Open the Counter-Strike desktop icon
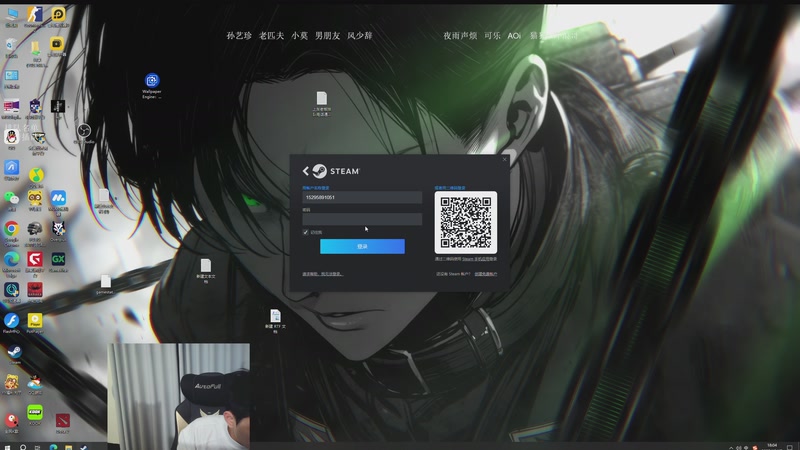The image size is (800, 450). pyautogui.click(x=35, y=14)
